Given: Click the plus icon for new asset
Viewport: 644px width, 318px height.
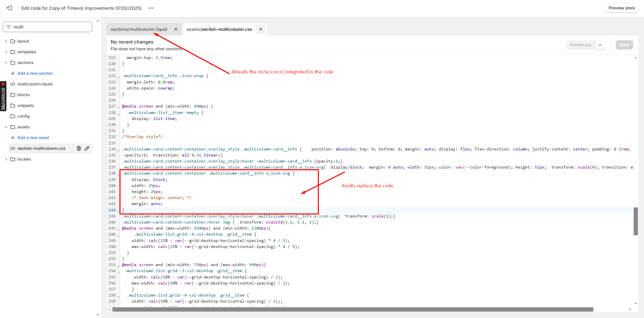Looking at the screenshot, I should point(13,138).
